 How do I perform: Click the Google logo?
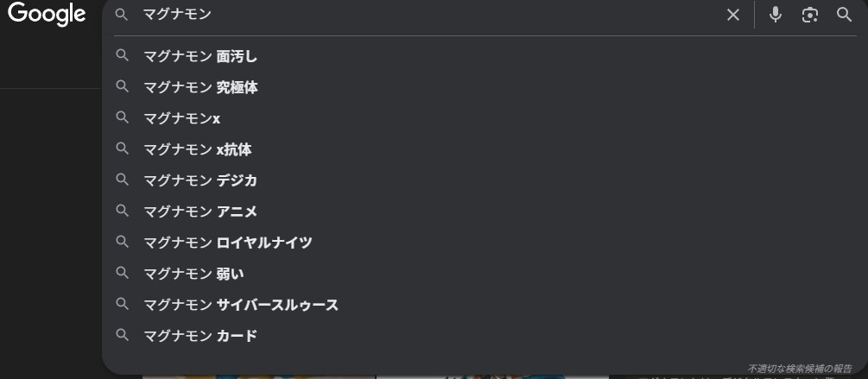[x=47, y=15]
